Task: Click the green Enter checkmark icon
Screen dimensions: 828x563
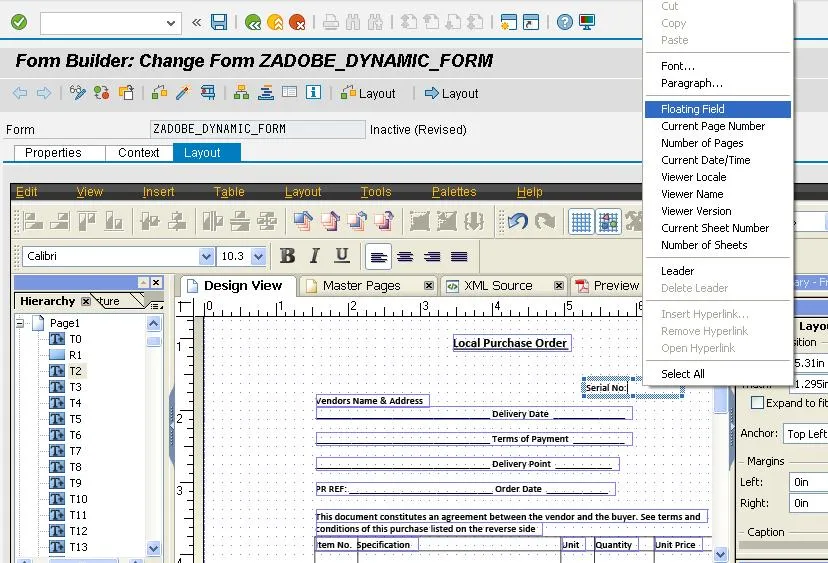Action: point(19,22)
